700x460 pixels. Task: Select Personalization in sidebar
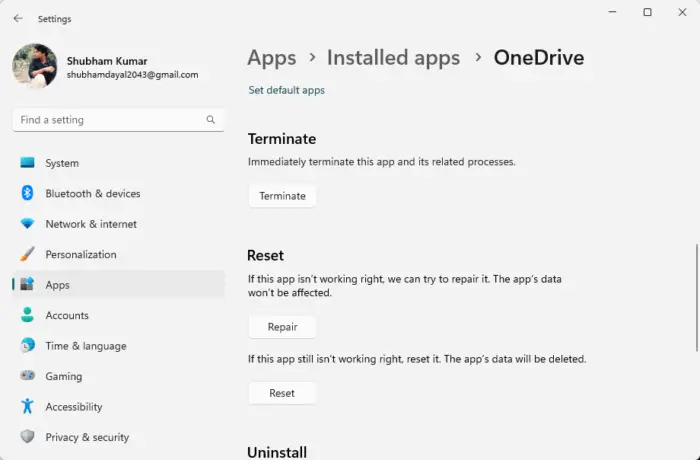coord(118,254)
